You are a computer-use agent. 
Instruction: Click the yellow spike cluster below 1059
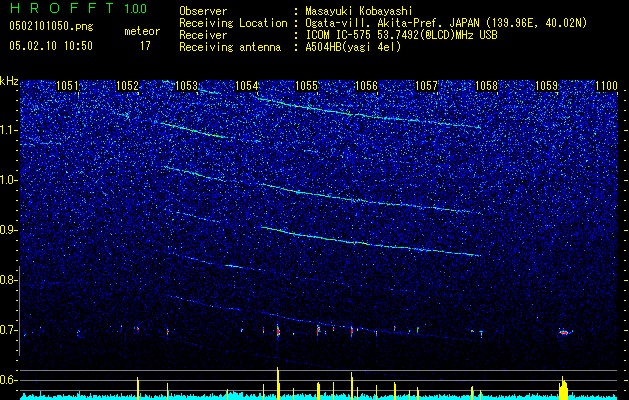[564, 386]
